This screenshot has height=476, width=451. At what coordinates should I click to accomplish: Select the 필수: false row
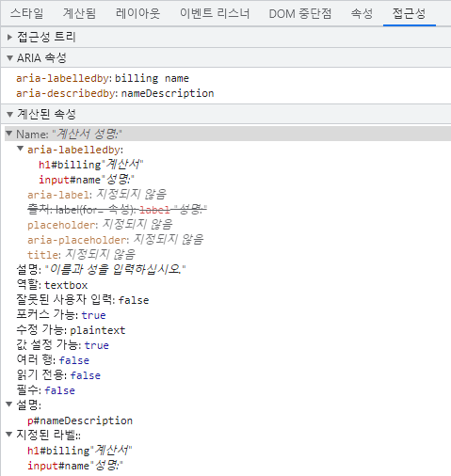[x=45, y=390]
